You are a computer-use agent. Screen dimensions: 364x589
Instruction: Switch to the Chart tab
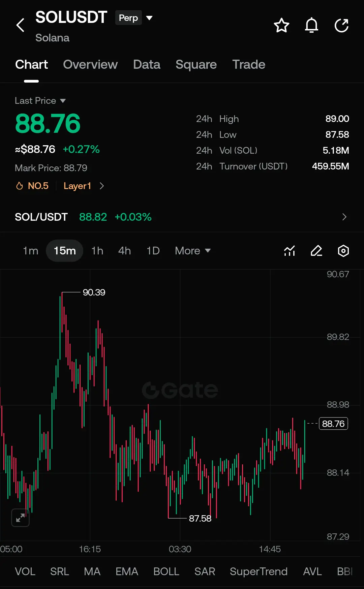(32, 64)
